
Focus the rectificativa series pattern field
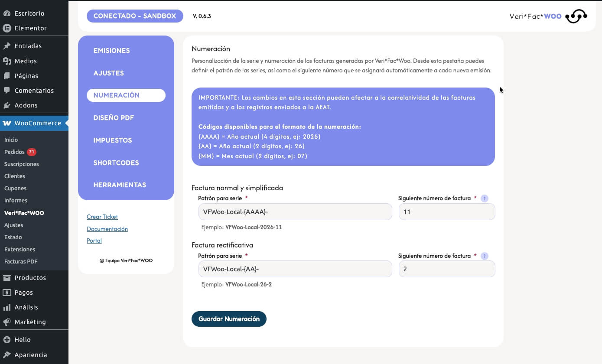coord(295,269)
